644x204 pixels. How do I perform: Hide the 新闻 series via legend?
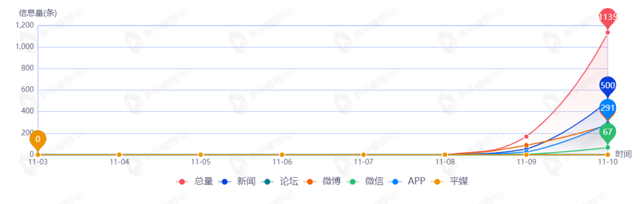coord(237,181)
